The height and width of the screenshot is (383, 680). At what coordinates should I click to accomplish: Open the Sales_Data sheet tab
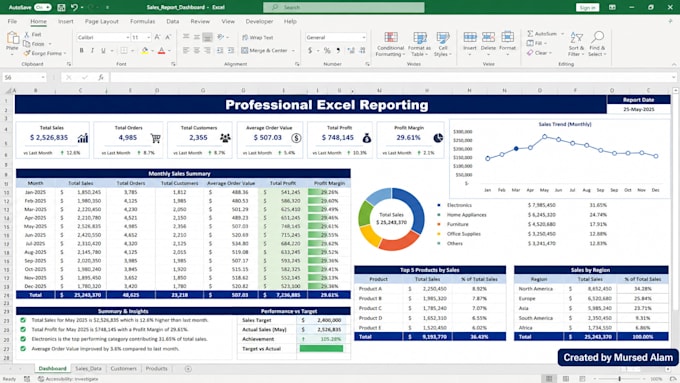(88, 369)
